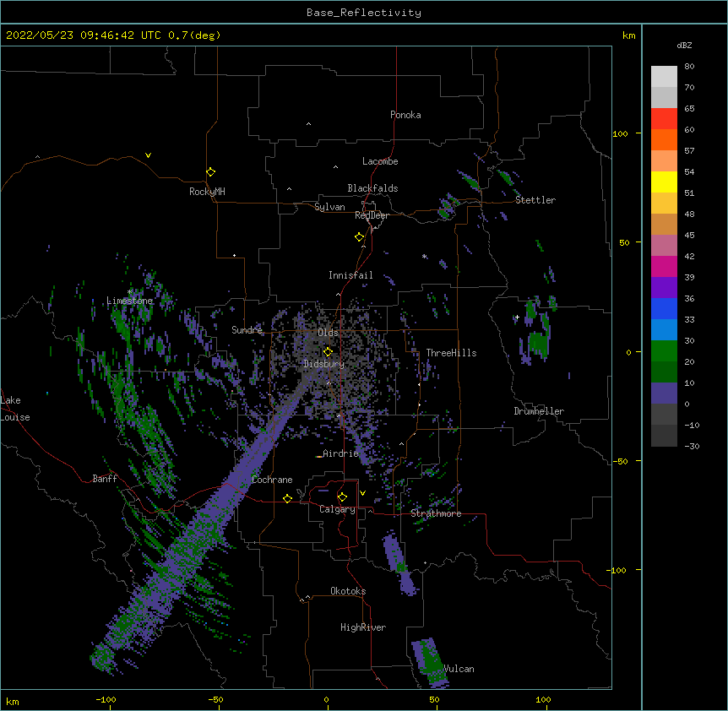Click the Okotoks town label
The height and width of the screenshot is (711, 728).
coord(348,591)
